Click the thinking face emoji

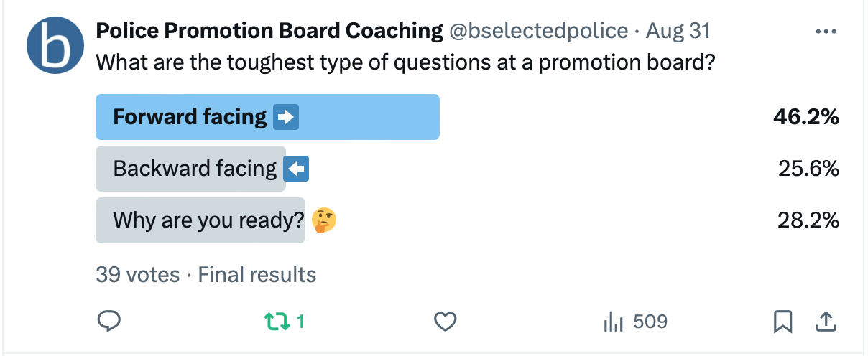click(x=324, y=220)
